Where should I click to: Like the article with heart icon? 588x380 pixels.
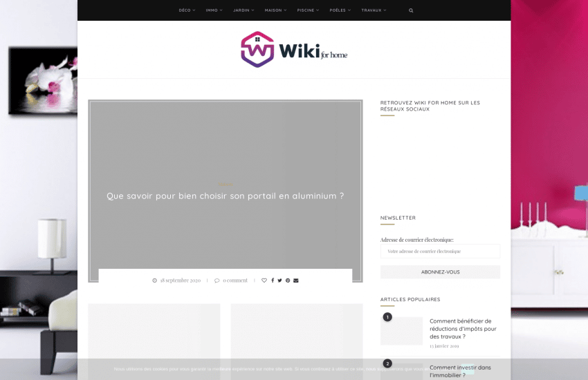point(264,281)
